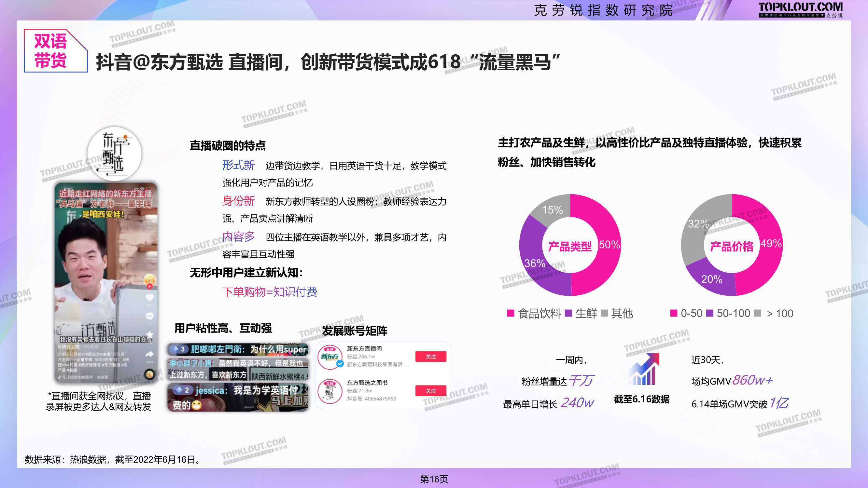This screenshot has width=868, height=488.
Task: Click the 肥嘟嘟左門衛 comment screenshot
Action: pos(238,350)
